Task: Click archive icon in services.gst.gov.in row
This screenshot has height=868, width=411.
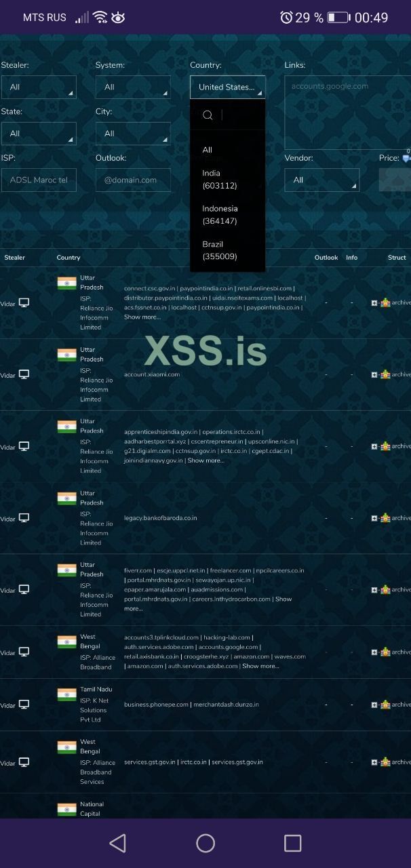Action: (385, 762)
